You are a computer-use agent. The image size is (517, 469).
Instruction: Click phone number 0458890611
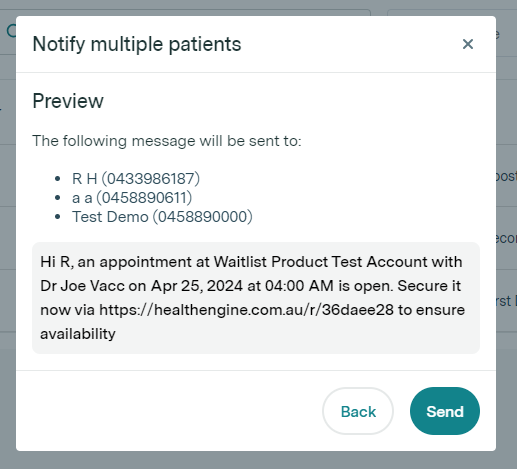point(144,198)
